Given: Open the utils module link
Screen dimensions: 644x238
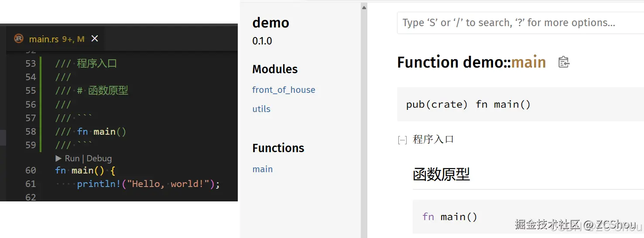Looking at the screenshot, I should pyautogui.click(x=261, y=109).
